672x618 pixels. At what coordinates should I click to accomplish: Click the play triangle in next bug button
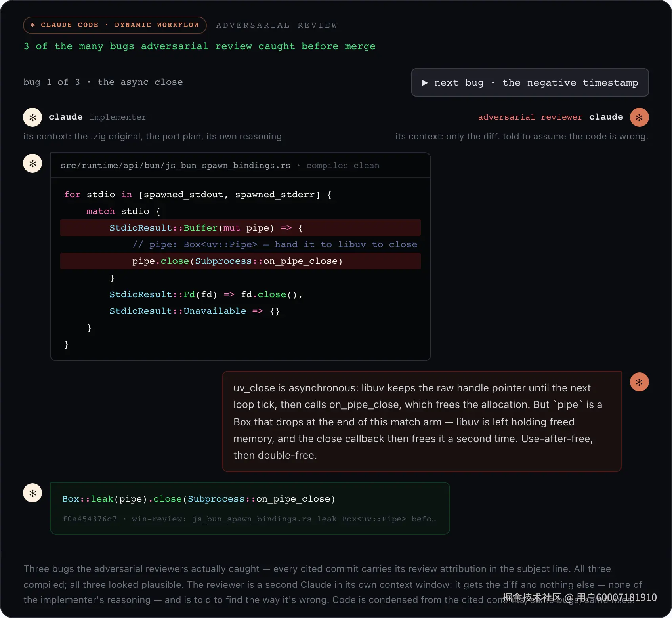pyautogui.click(x=425, y=82)
